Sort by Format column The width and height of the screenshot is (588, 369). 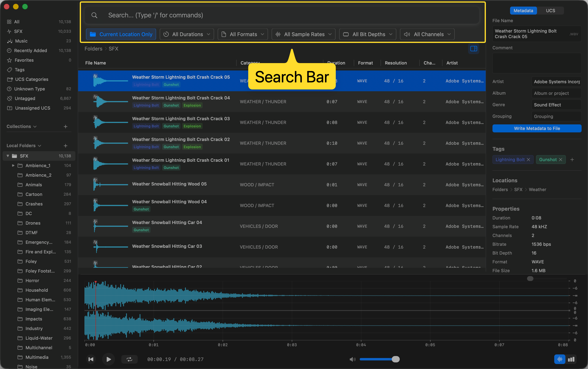[365, 63]
